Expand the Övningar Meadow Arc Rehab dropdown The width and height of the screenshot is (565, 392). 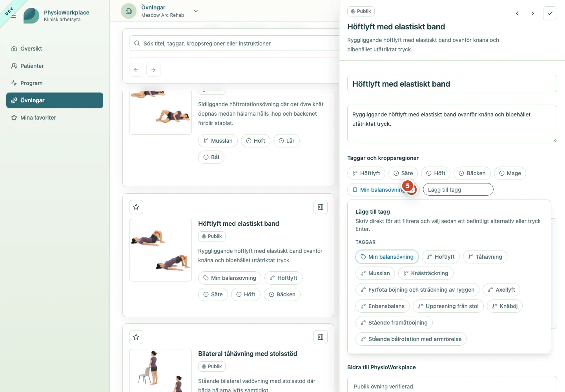[196, 11]
